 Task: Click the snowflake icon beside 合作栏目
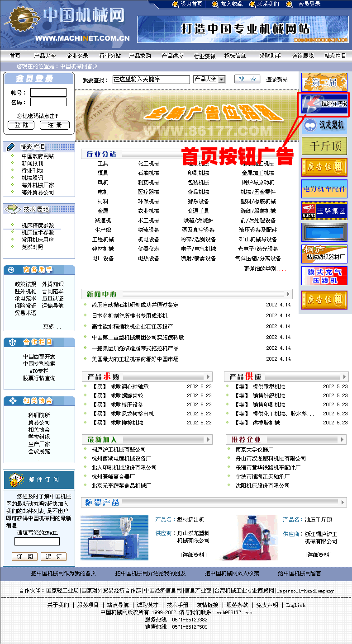(13, 342)
